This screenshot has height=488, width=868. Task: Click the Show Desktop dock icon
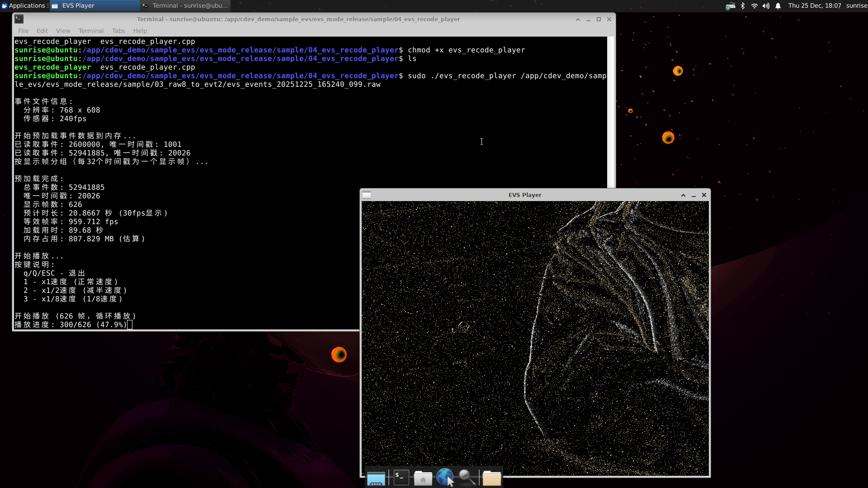click(376, 478)
